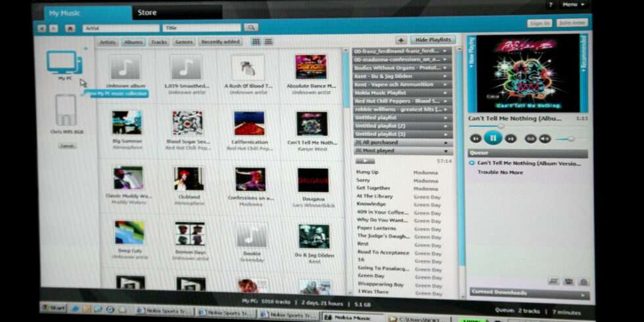Expand the Current Downloads panel
This screenshot has width=644, height=322.
(530, 293)
